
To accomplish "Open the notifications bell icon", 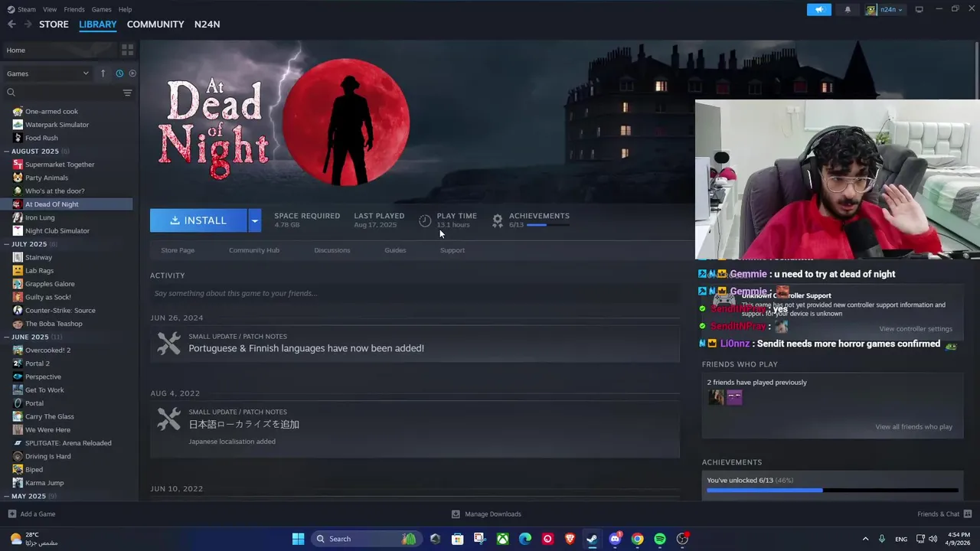I will click(848, 9).
